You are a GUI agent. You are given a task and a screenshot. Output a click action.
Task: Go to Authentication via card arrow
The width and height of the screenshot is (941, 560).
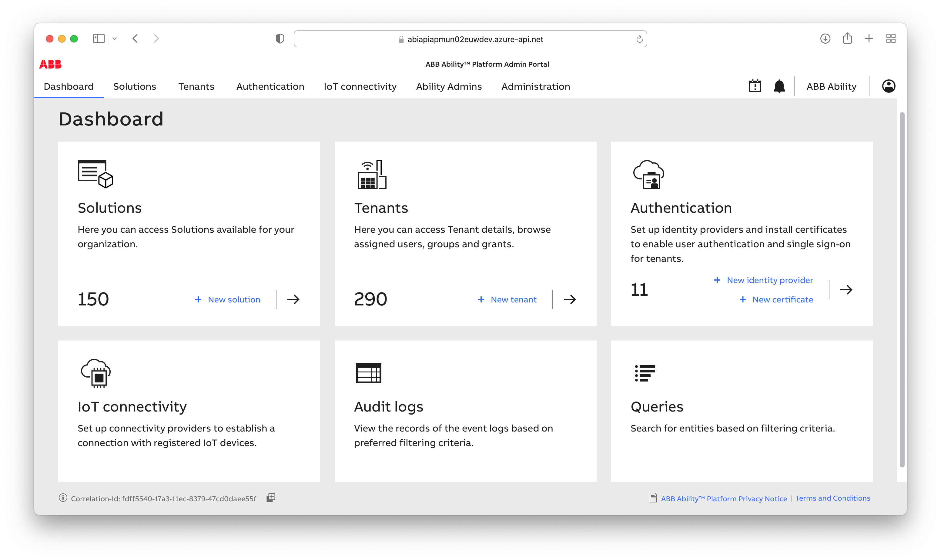(x=846, y=289)
